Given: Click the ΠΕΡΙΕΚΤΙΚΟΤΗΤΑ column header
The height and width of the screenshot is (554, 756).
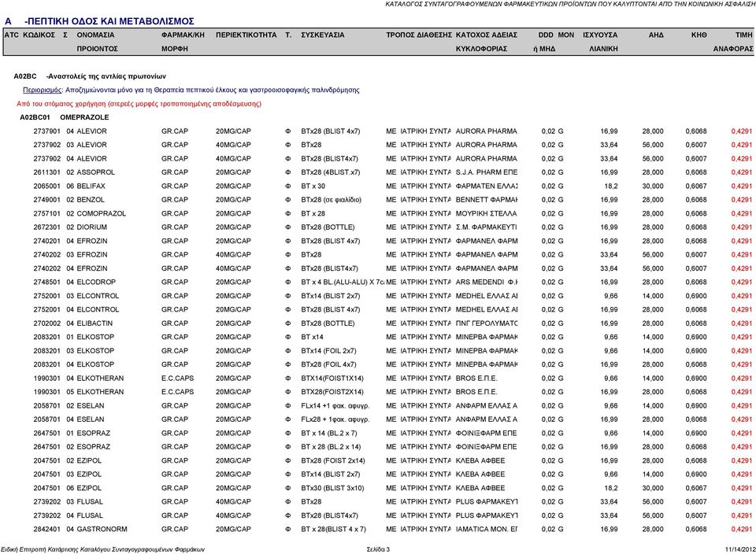Looking at the screenshot, I should click(246, 35).
